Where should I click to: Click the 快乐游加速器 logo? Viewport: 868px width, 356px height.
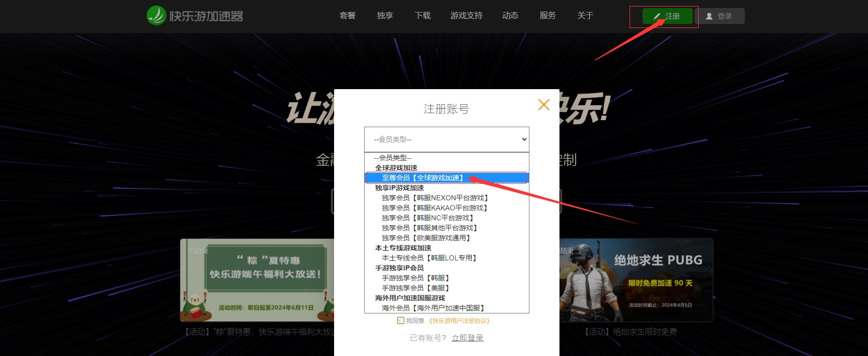[195, 16]
